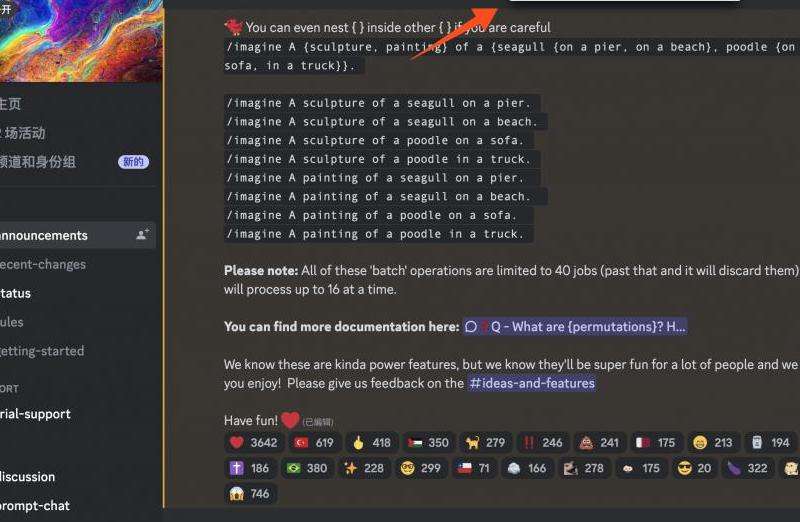This screenshot has width=800, height=522.
Task: Open the recent-changes channel
Action: 43,264
